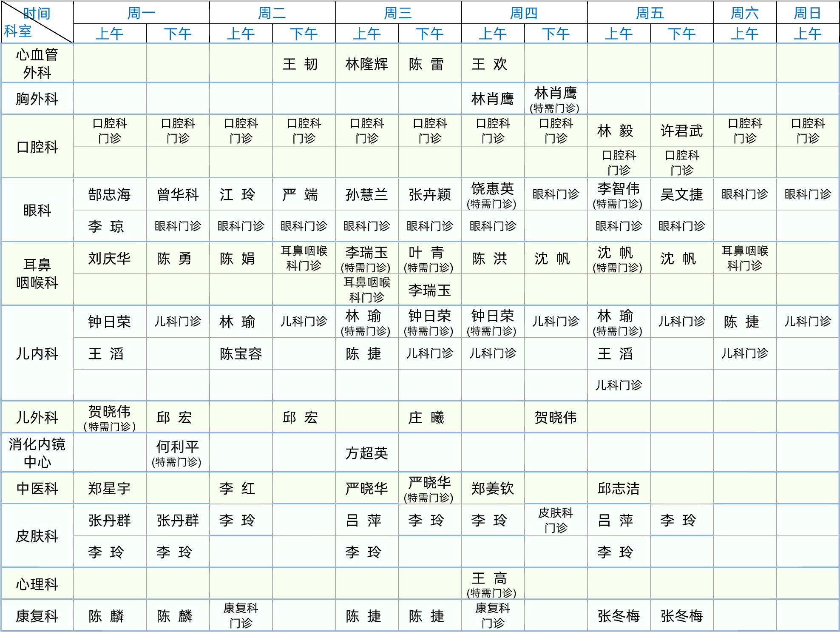Image resolution: width=840 pixels, height=632 pixels.
Task: Select 郑姜钦 in the 中医科 row
Action: [492, 488]
